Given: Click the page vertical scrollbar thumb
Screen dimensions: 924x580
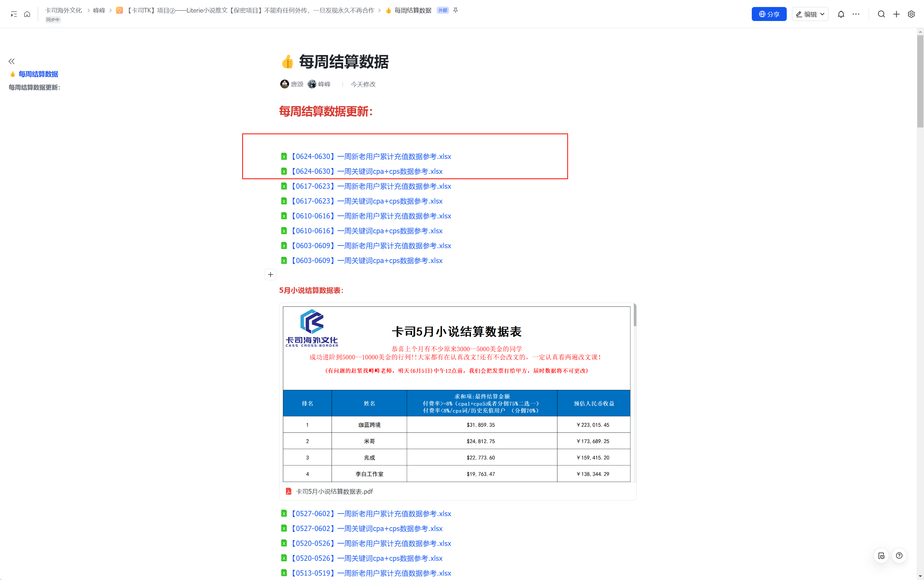Looking at the screenshot, I should [x=920, y=81].
